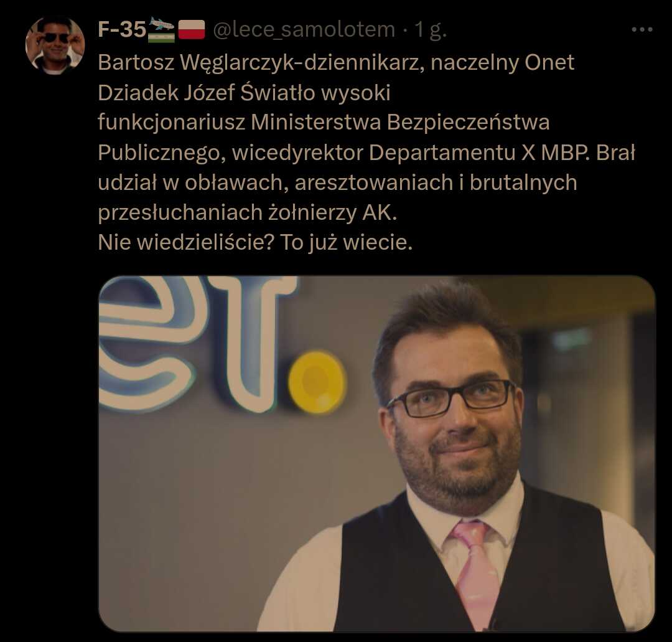Open the F-35 display name profile link
The width and height of the screenshot is (672, 642).
tap(122, 30)
